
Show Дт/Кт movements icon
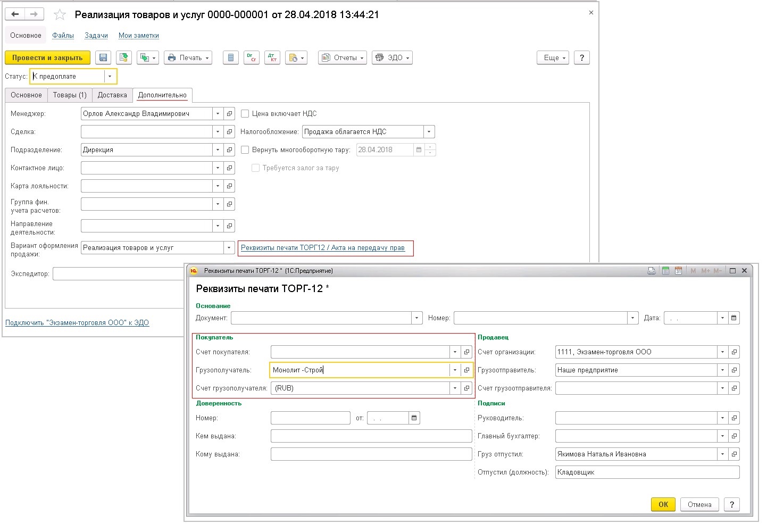click(272, 57)
